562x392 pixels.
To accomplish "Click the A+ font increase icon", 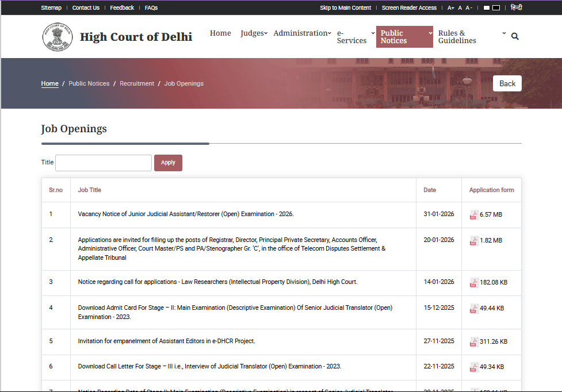I will (451, 7).
